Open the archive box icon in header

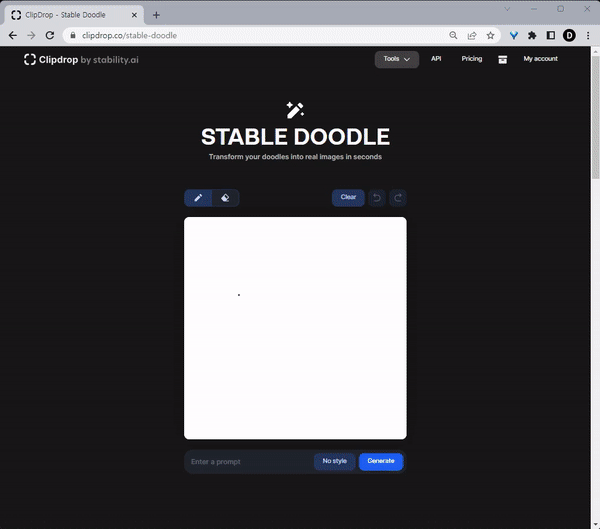502,60
